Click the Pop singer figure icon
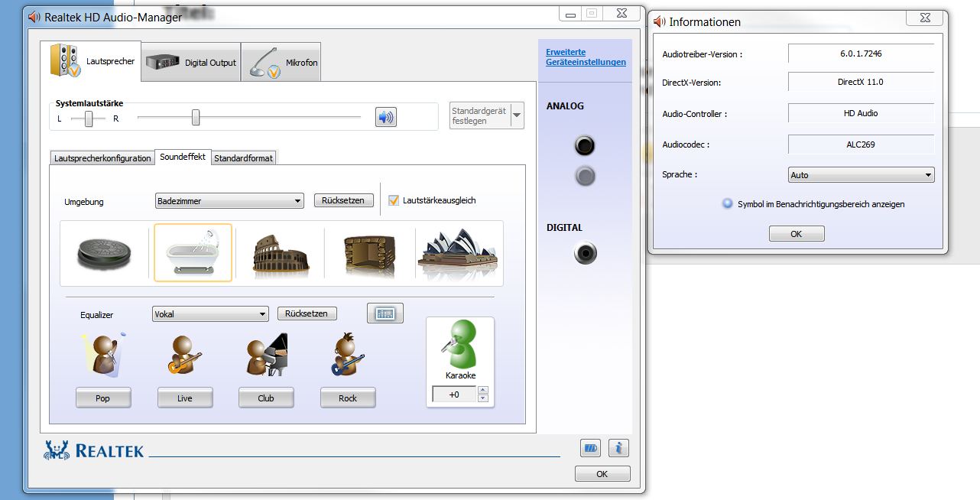Viewport: 980px width, 500px height. [x=103, y=355]
